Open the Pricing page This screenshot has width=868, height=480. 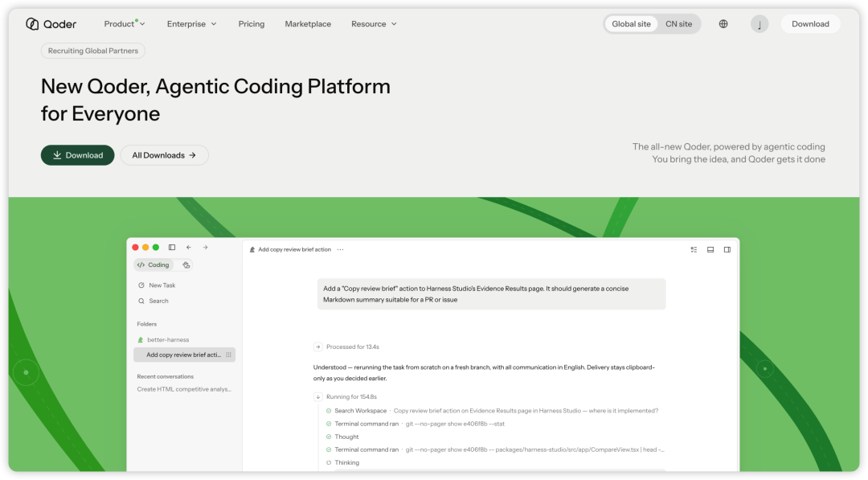pyautogui.click(x=252, y=24)
